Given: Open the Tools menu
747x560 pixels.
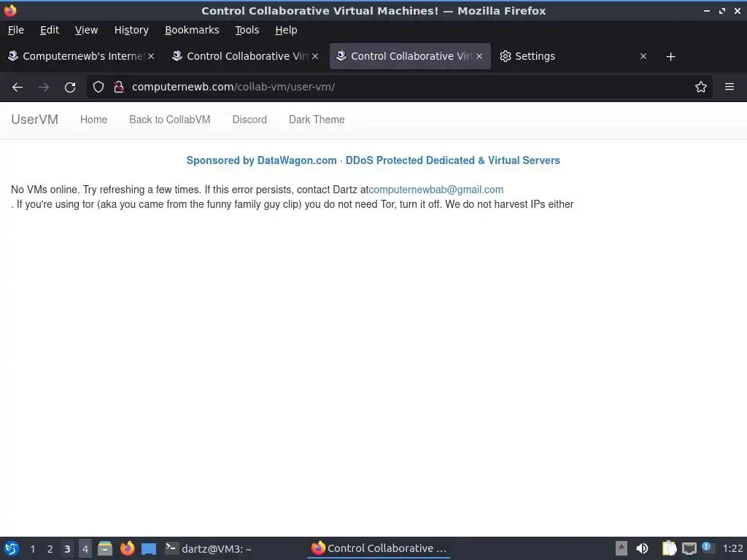Looking at the screenshot, I should coord(247,30).
